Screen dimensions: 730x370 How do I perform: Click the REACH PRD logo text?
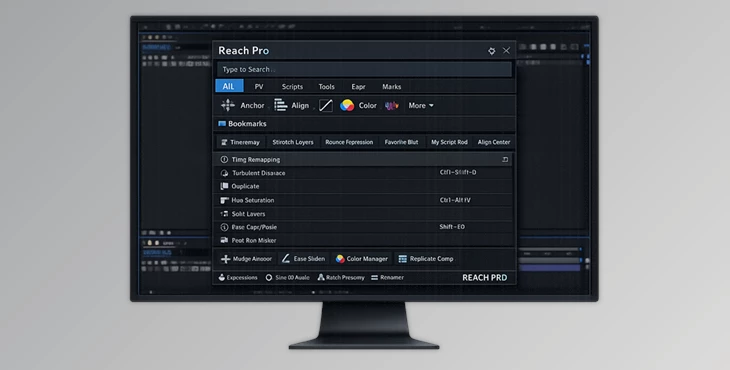485,277
